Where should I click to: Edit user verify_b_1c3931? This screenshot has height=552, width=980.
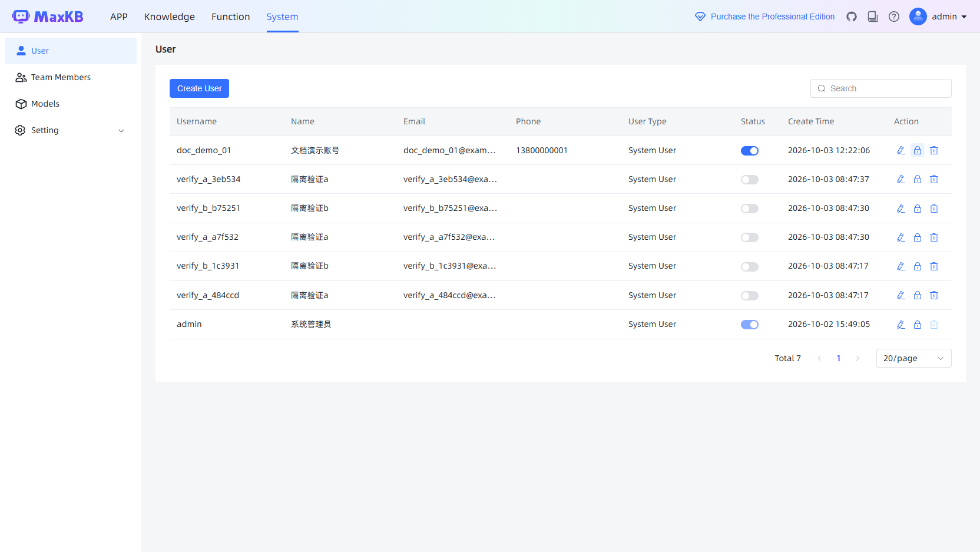901,266
